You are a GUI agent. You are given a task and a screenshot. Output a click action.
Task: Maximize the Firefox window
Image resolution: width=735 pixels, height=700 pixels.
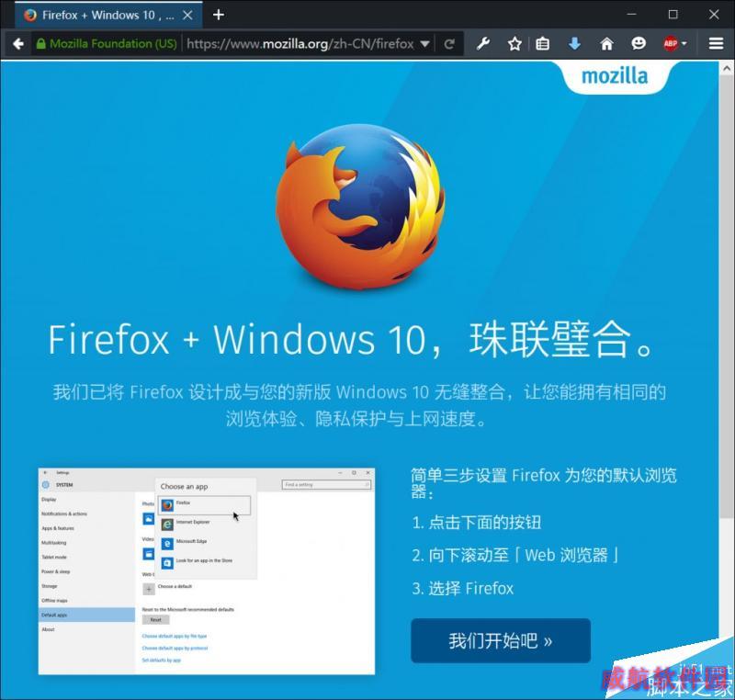click(673, 15)
